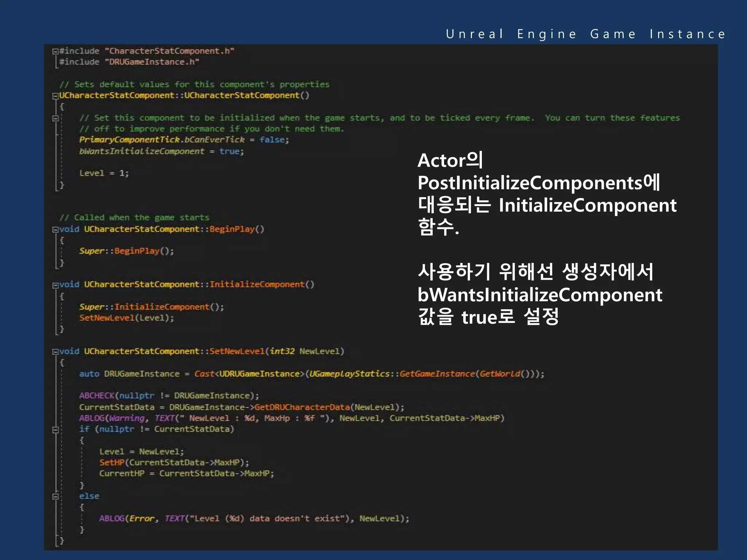Collapse the InitializeComponent function fold marker
747x560 pixels.
click(55, 285)
